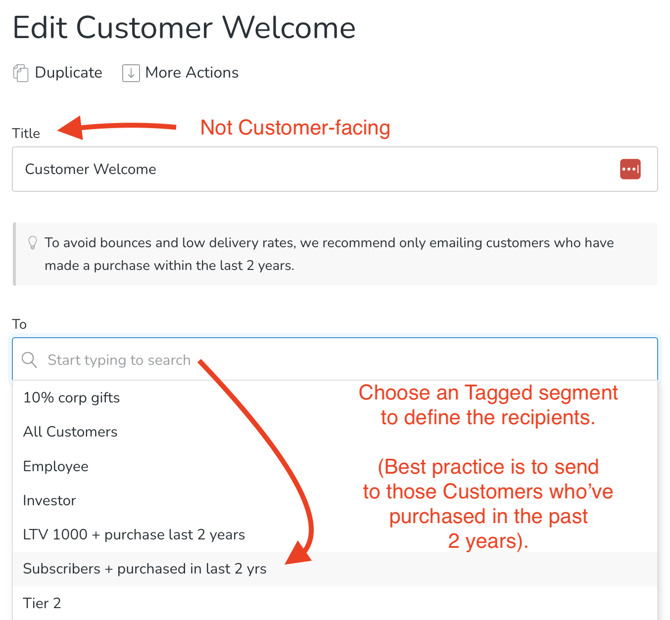
Task: Select 'LTV 1000 + purchase last 2 years'
Action: pyautogui.click(x=134, y=535)
